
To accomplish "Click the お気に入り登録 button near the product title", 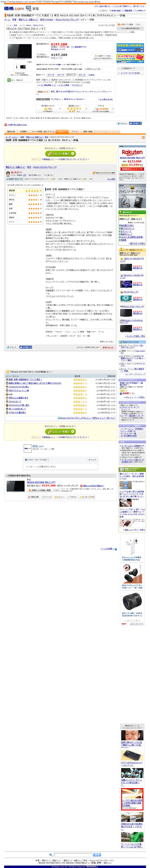I will point(130,25).
